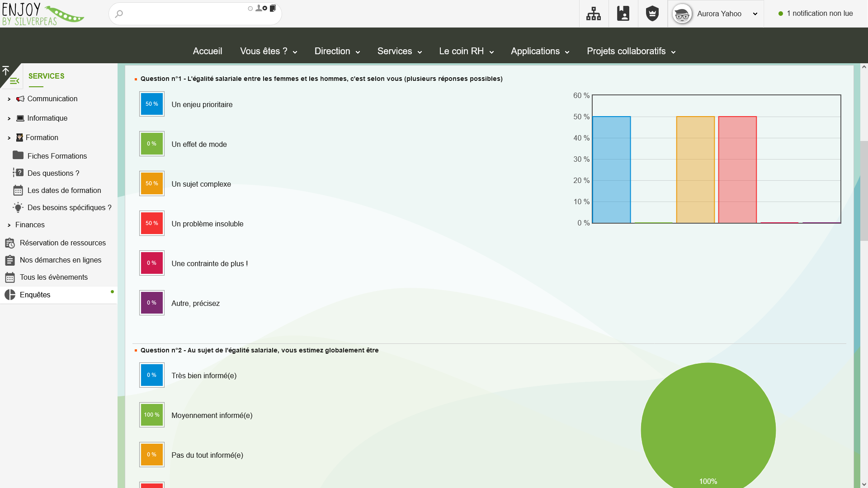Click the Des questions ? icon
Viewport: 868px width, 488px height.
click(x=18, y=173)
